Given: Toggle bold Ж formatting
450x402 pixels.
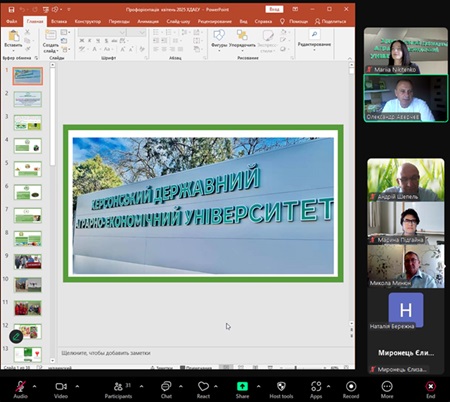Looking at the screenshot, I should coord(82,41).
